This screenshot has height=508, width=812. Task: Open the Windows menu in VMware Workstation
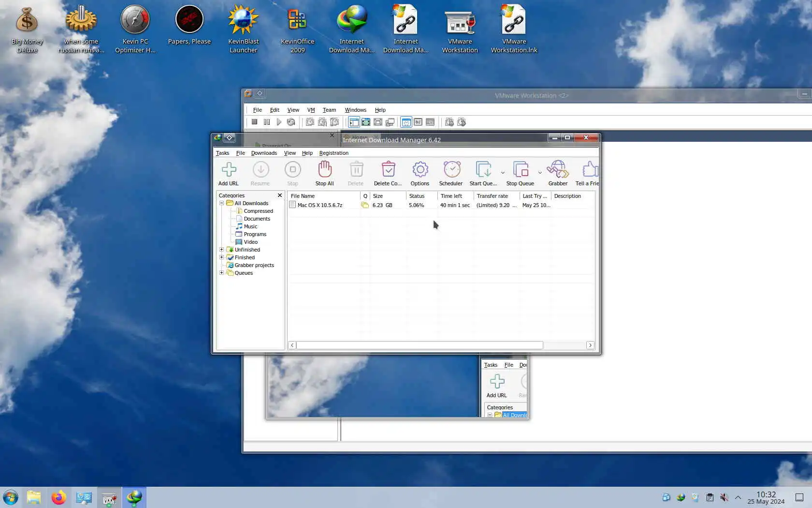tap(355, 110)
